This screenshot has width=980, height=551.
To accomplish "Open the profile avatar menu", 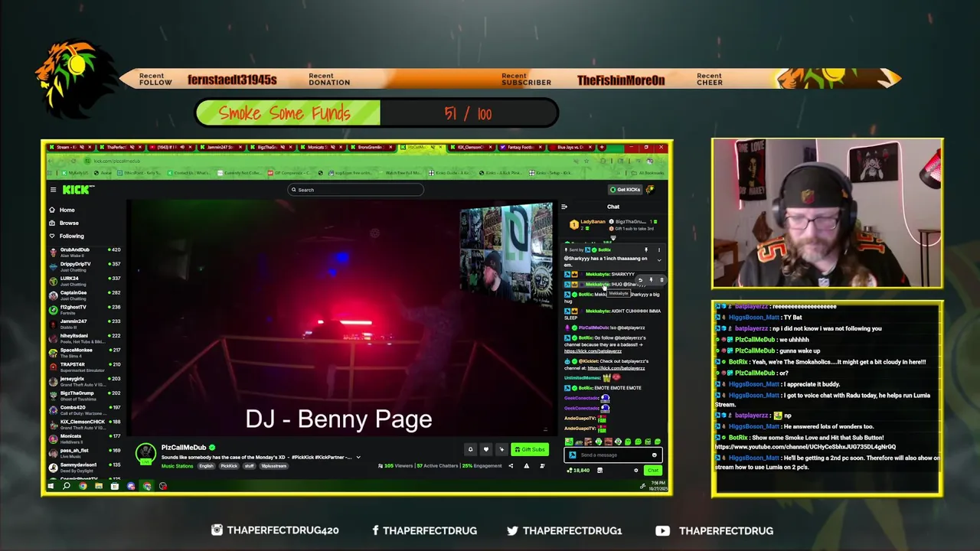I will point(651,190).
